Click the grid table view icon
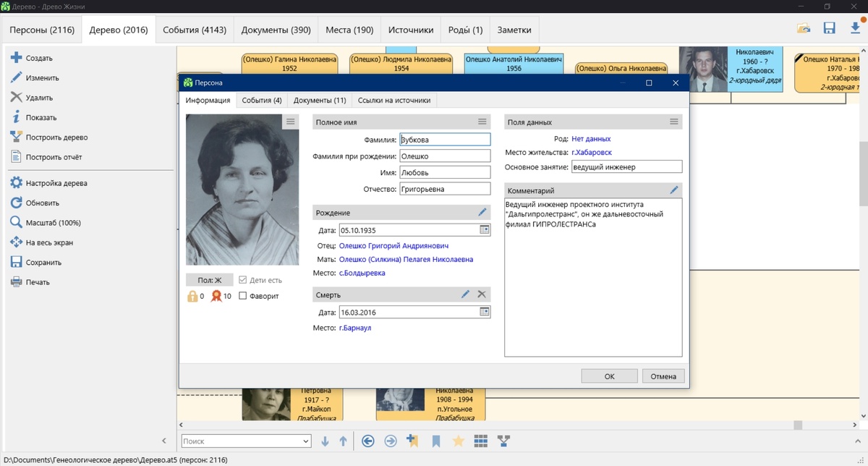 tap(480, 441)
